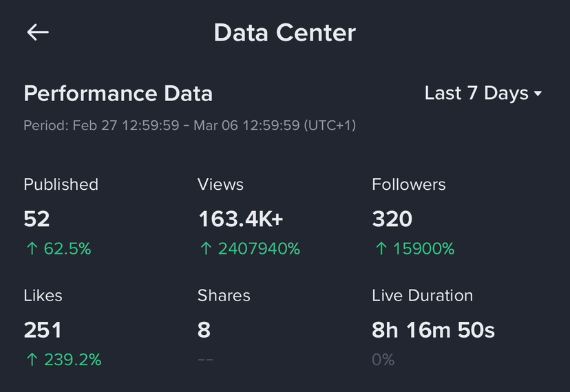This screenshot has width=570, height=392.
Task: Click the green up arrow next to 62.5%
Action: click(x=31, y=249)
